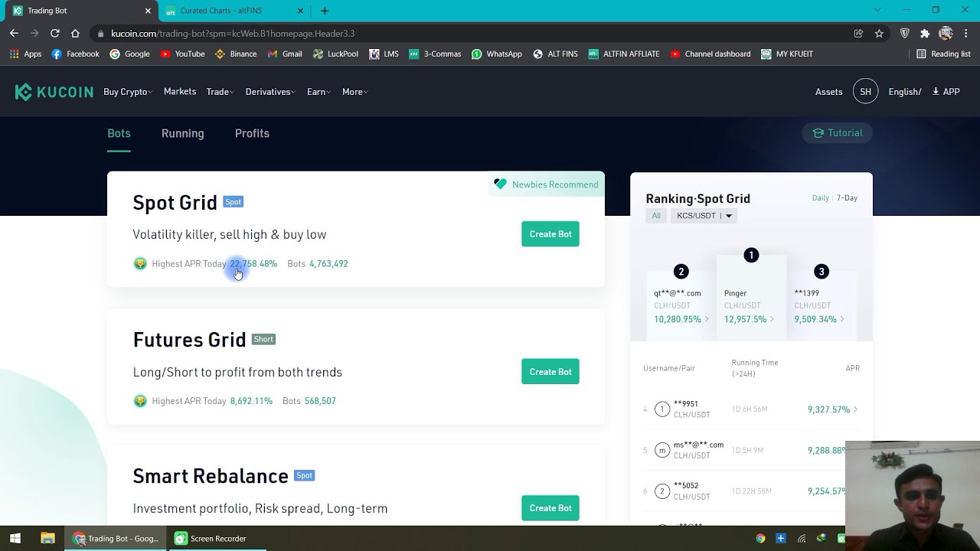Viewport: 980px width, 551px height.
Task: Expand the More menu
Action: point(354,92)
